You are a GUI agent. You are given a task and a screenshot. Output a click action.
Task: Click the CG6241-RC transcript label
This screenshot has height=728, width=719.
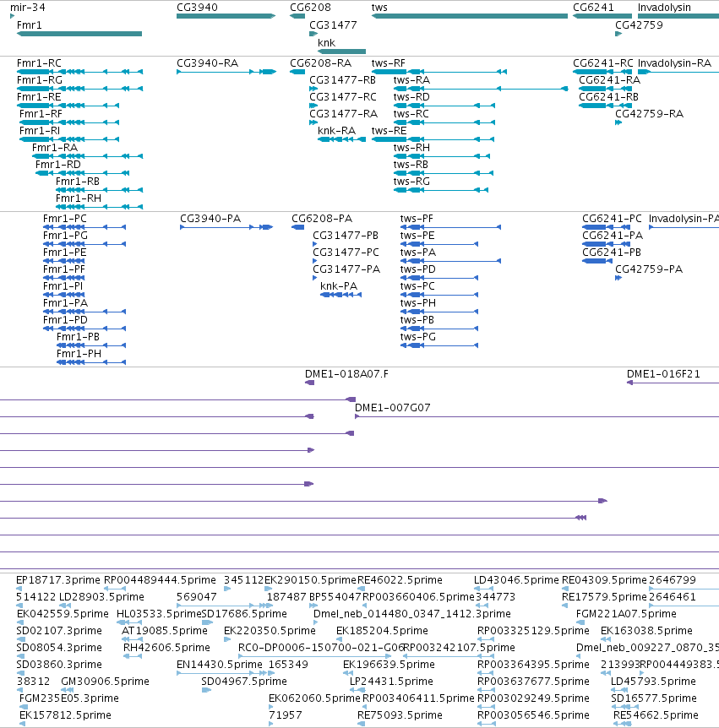(603, 63)
